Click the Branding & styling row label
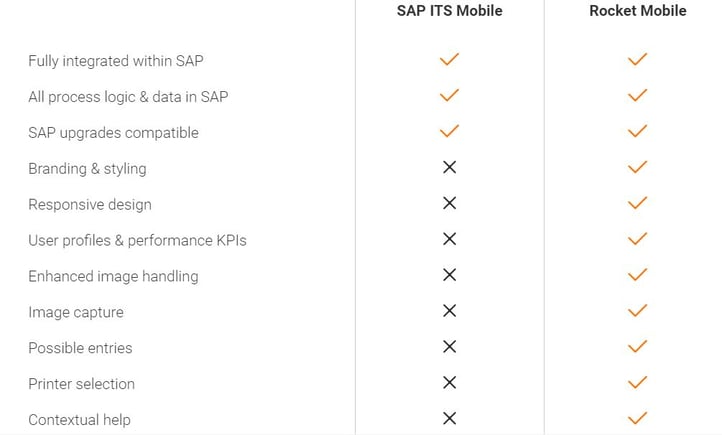 87,169
